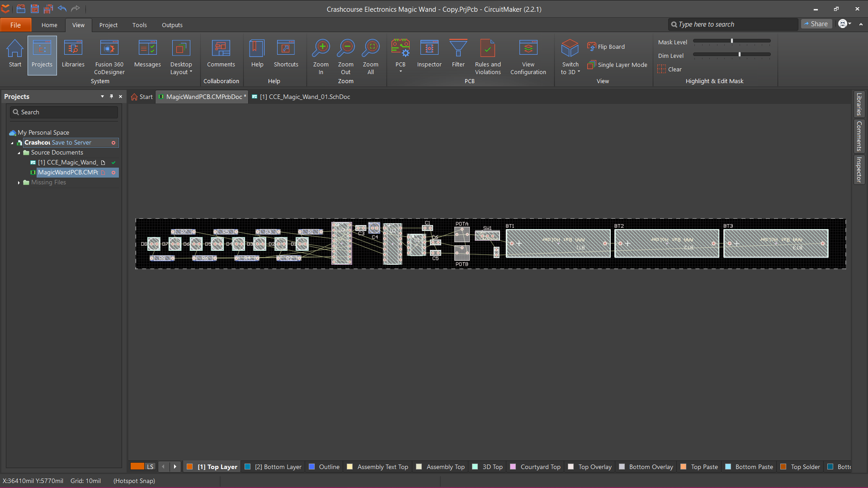Adjust the Mask Level slider
Viewport: 868px width, 488px height.
(731, 41)
